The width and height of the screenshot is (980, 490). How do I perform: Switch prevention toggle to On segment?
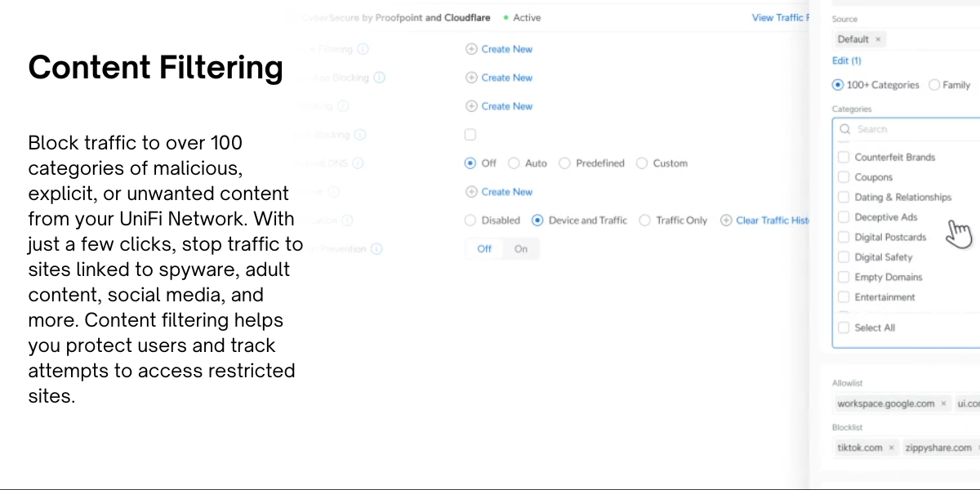coord(521,249)
